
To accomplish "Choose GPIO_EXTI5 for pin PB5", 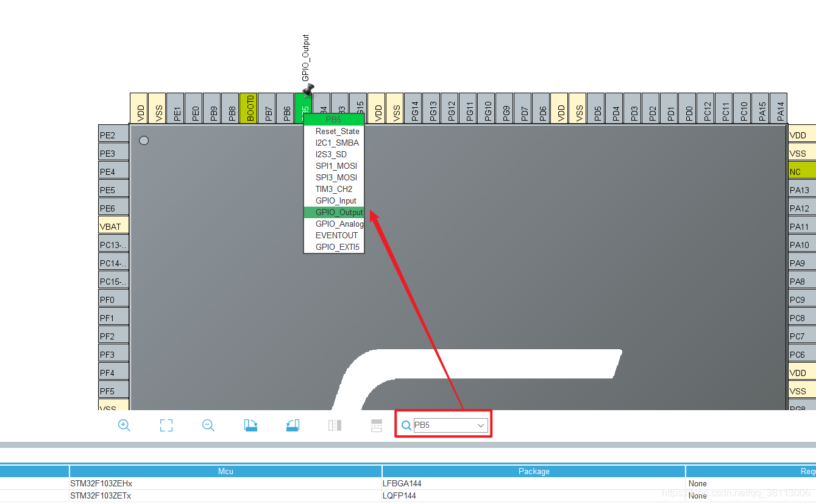I will [336, 247].
